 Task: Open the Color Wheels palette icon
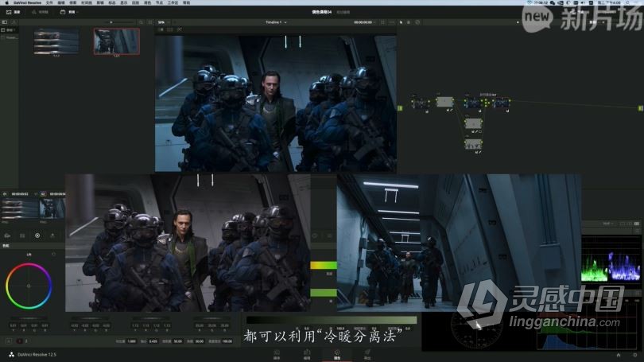click(x=37, y=235)
